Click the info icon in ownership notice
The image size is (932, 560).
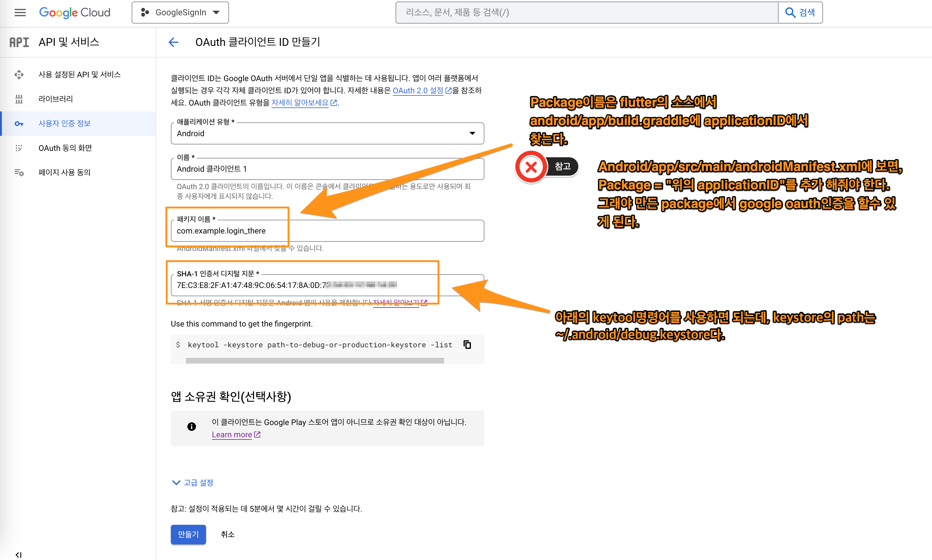tap(191, 426)
